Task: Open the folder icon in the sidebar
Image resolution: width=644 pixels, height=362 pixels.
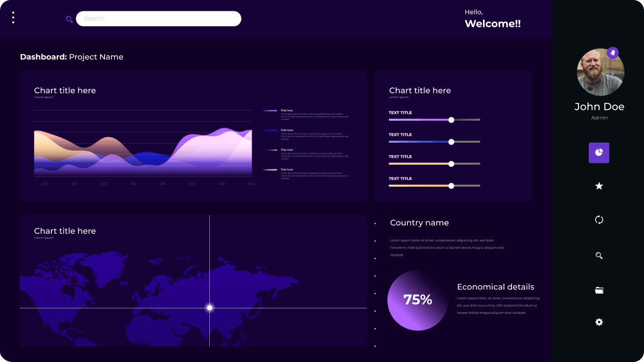Action: point(599,290)
